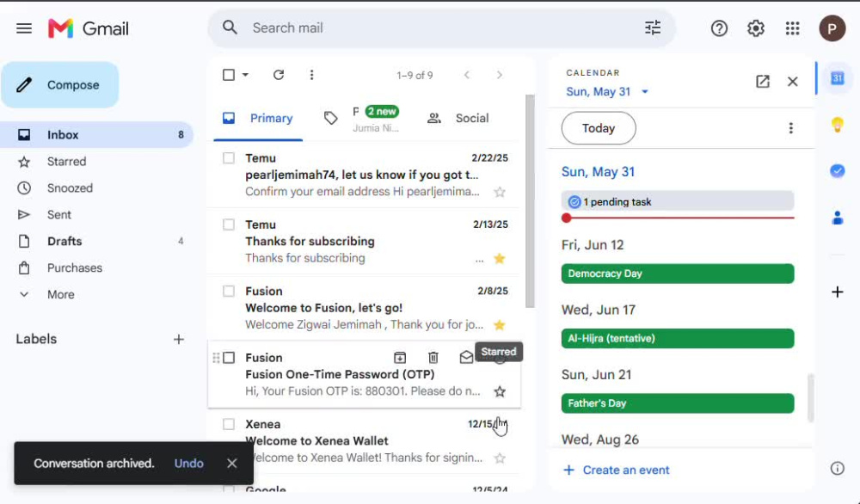
Task: Open Calendar options three-dot menu
Action: (790, 128)
